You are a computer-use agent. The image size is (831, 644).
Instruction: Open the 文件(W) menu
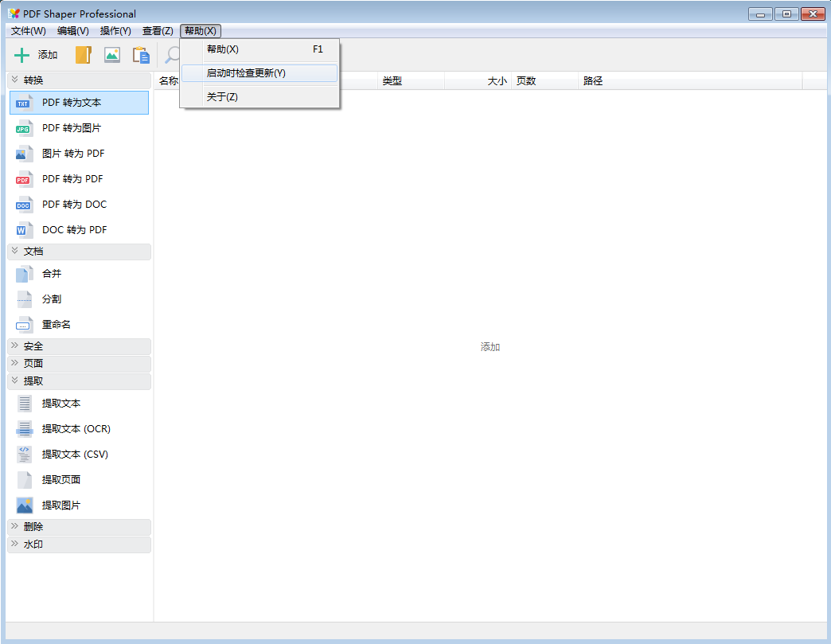click(29, 31)
